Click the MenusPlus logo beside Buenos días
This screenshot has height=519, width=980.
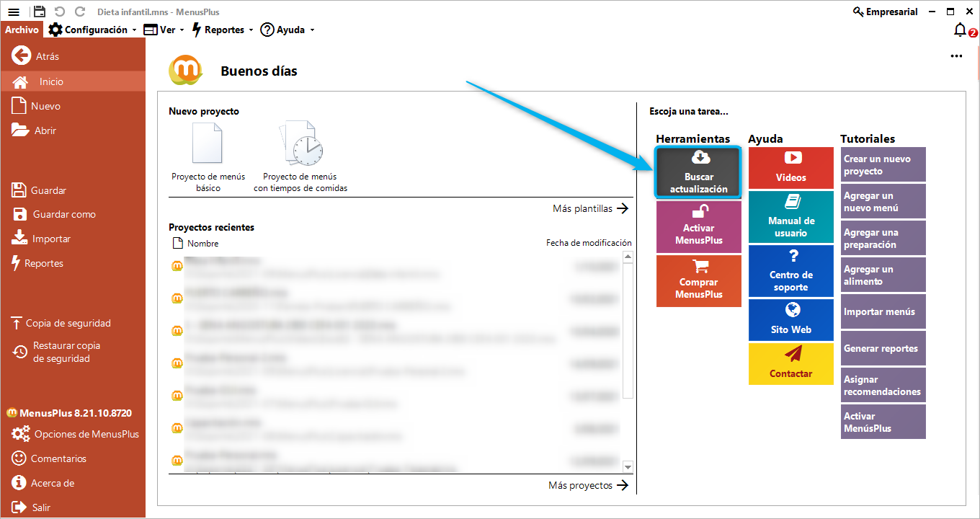[x=186, y=70]
